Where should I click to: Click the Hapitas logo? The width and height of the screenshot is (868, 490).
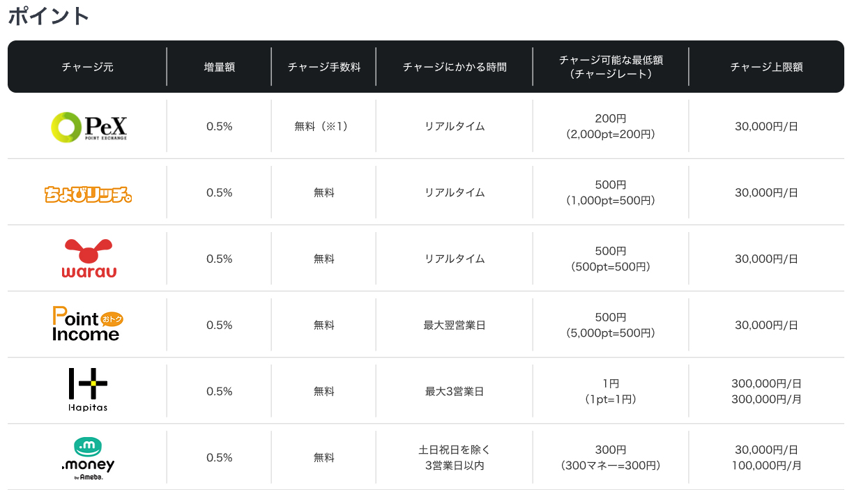[x=88, y=391]
